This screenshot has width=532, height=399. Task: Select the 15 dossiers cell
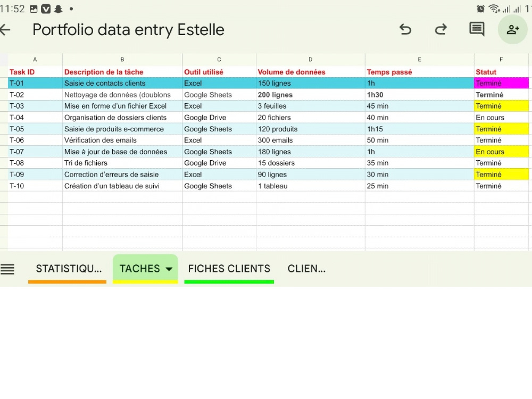(x=311, y=163)
